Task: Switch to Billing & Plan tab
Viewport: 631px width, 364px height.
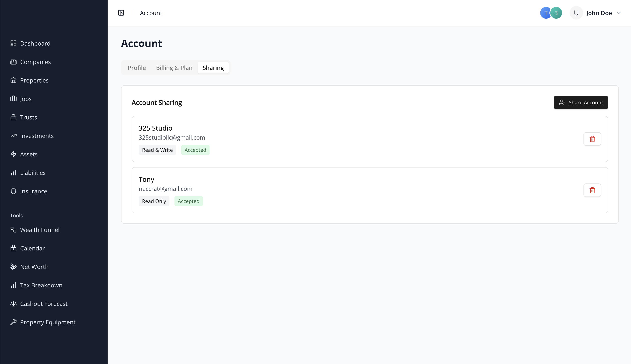Action: [174, 68]
